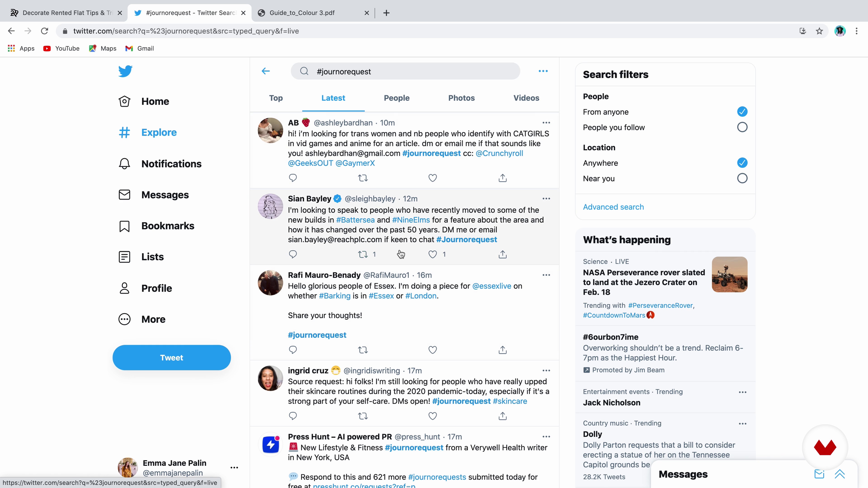
Task: Select Near you location radio option
Action: 742,178
